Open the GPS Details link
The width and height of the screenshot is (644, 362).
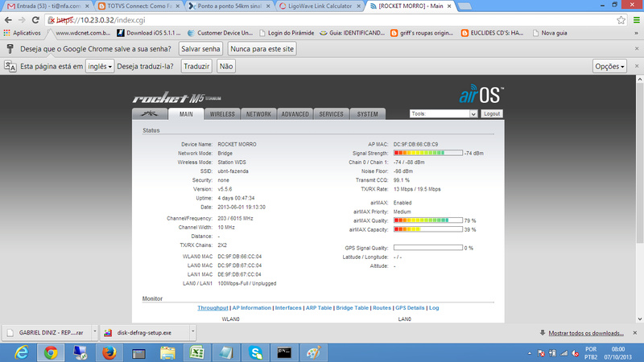click(x=410, y=308)
